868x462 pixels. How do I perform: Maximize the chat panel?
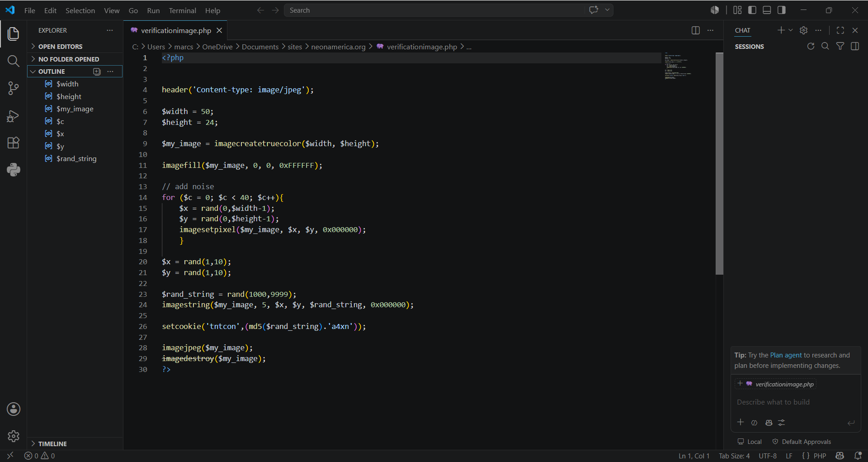(840, 30)
